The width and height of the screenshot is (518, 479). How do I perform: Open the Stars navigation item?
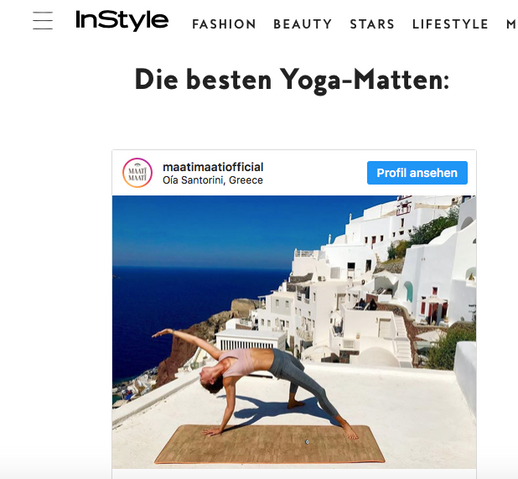(x=372, y=24)
